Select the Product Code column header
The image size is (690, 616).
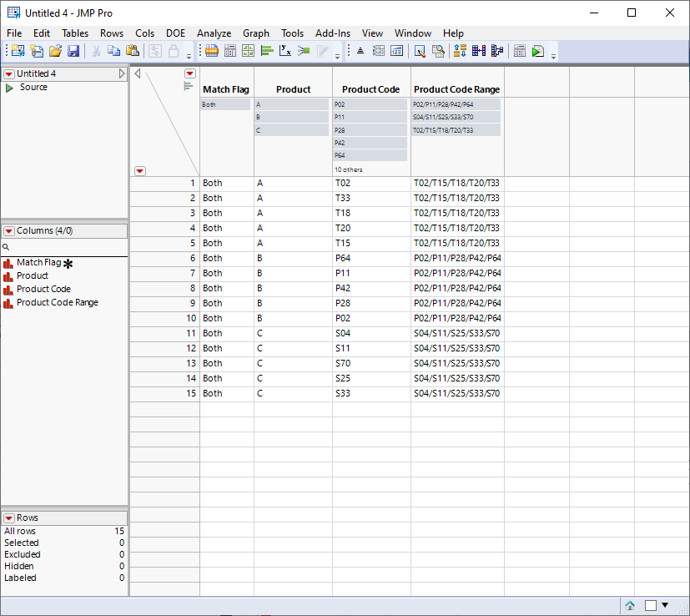pyautogui.click(x=370, y=89)
